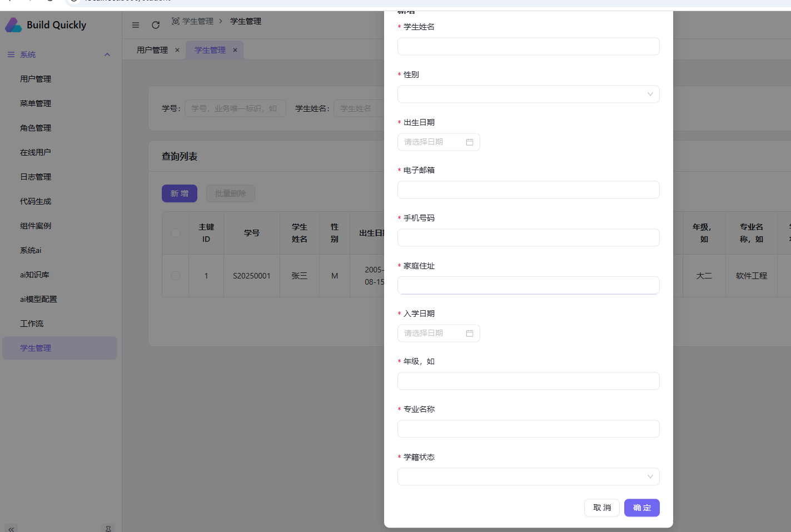Open calendar icon in 入学日期 field
The width and height of the screenshot is (791, 532).
click(x=469, y=334)
